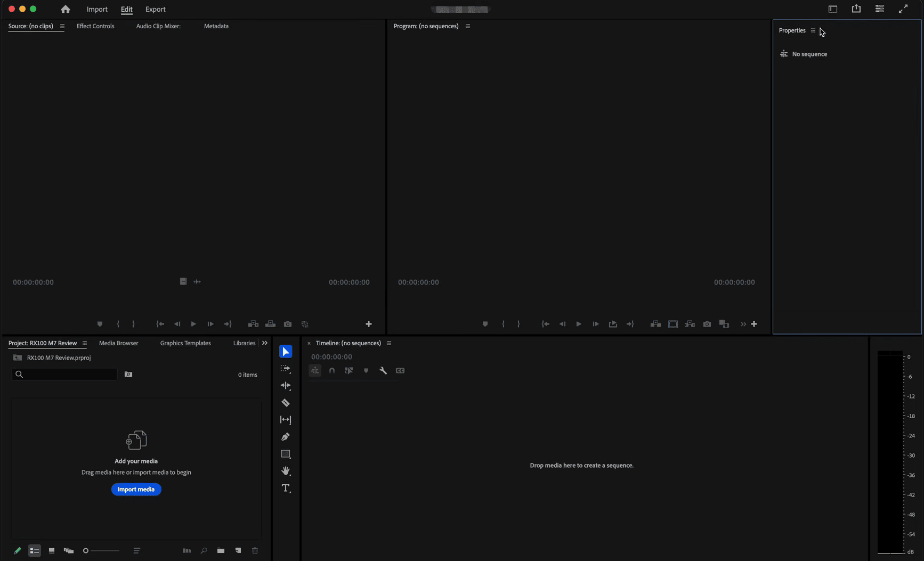Click Insert button in Source monitor
Viewport: 924px width, 561px height.
click(254, 324)
